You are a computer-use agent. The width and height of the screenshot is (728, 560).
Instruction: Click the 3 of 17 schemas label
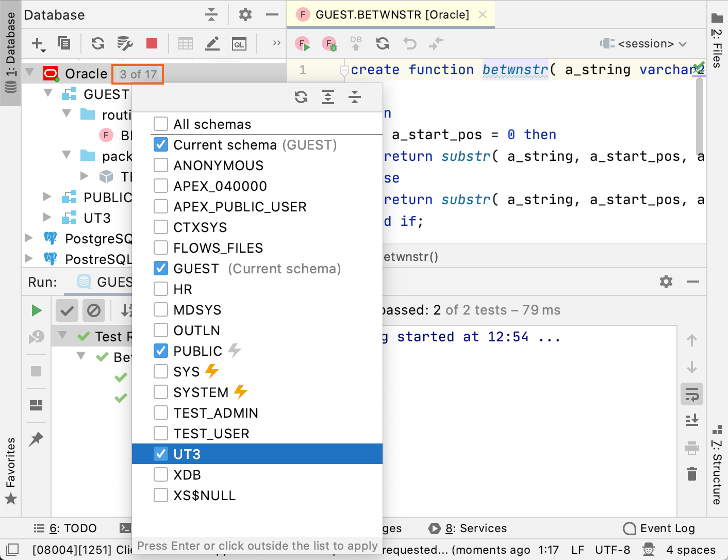137,74
